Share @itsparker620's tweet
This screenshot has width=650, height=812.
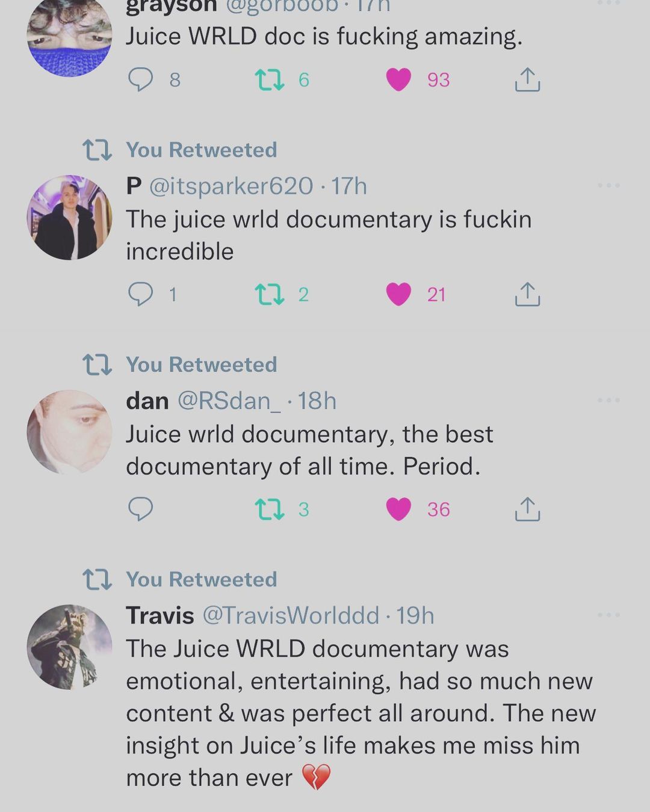(x=527, y=294)
